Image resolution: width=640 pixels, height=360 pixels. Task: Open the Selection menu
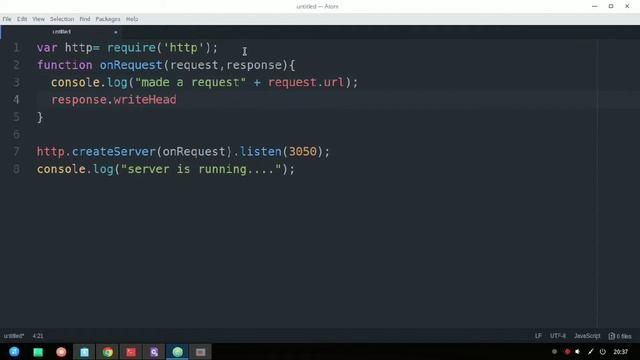pyautogui.click(x=62, y=19)
